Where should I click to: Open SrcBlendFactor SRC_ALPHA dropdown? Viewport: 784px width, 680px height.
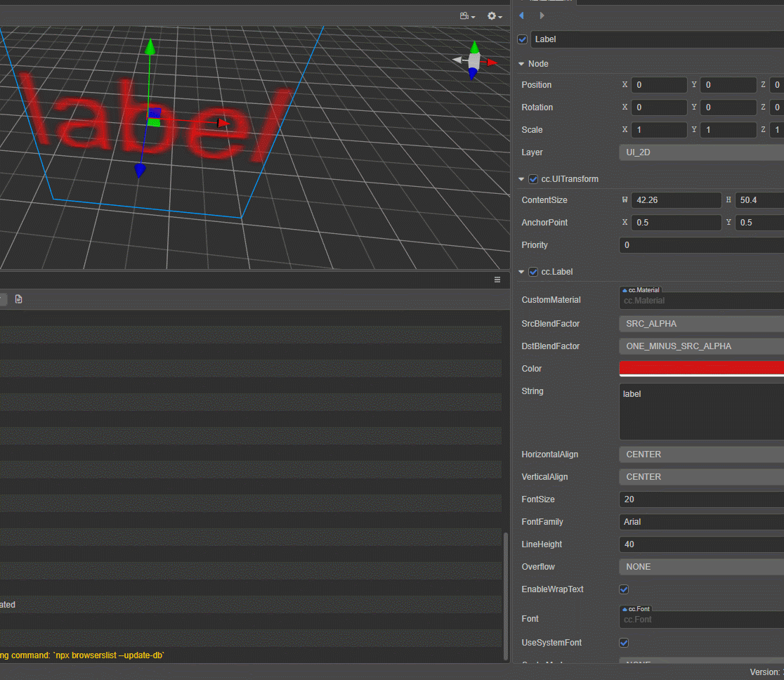click(x=702, y=324)
